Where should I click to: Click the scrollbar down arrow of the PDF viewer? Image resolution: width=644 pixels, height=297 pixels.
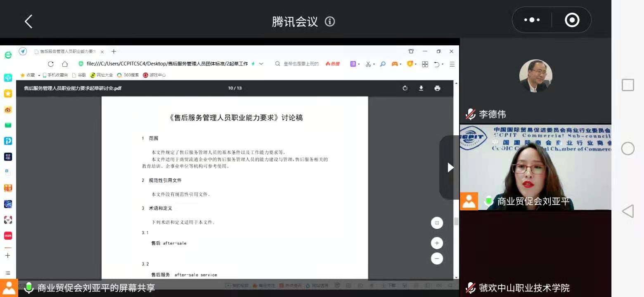[456, 277]
